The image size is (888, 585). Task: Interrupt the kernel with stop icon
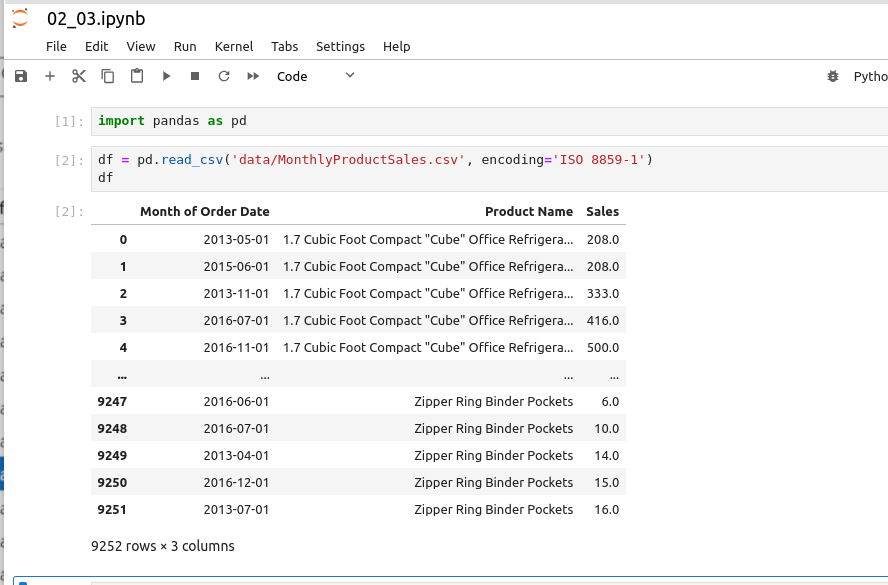[x=195, y=76]
